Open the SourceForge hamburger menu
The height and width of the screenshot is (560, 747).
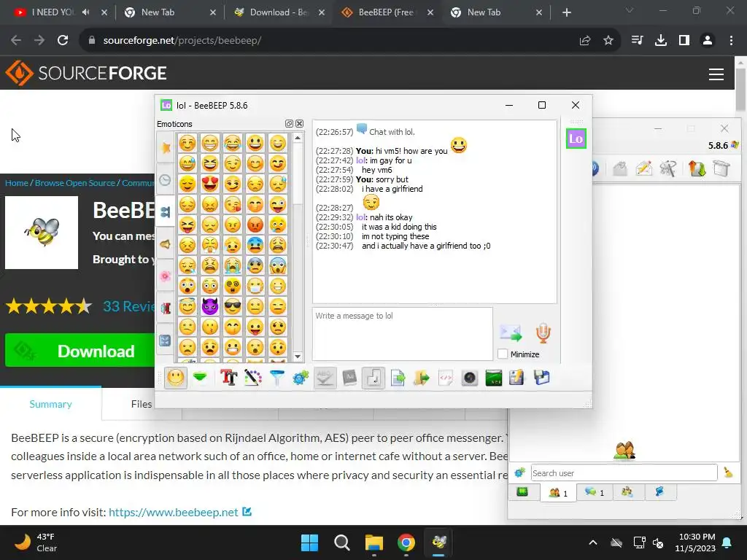[716, 74]
